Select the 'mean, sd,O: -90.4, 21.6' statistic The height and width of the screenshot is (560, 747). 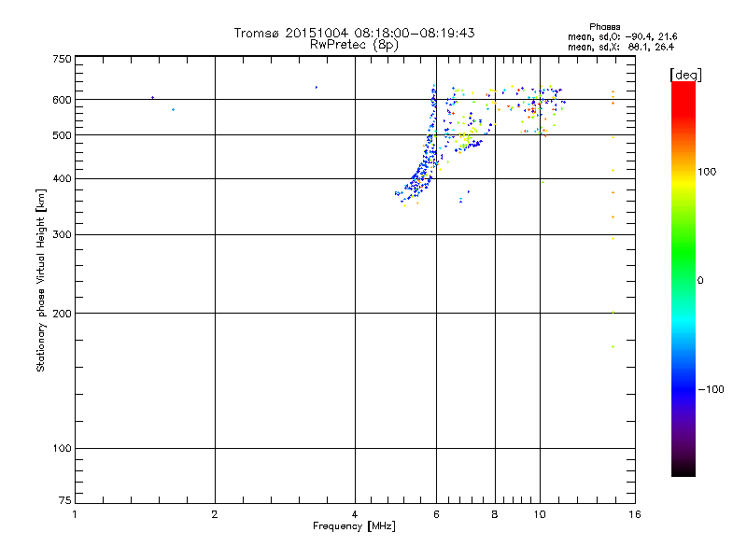[622, 37]
